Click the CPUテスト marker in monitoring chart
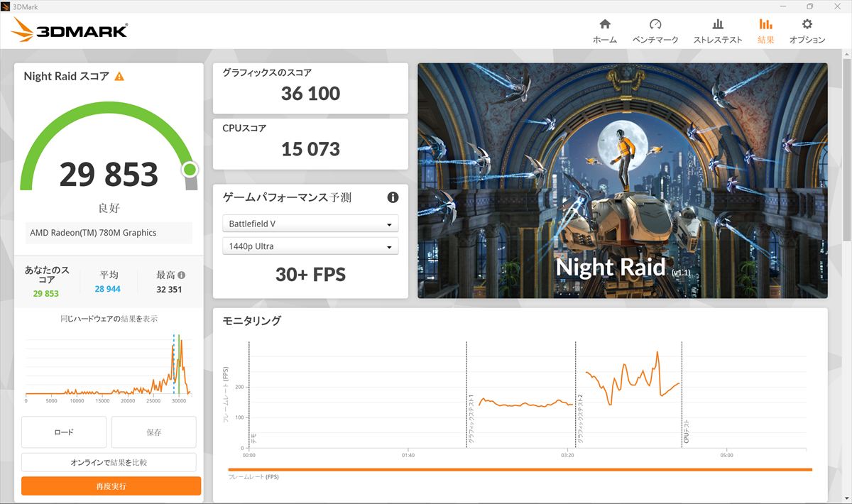This screenshot has width=852, height=504. click(686, 432)
